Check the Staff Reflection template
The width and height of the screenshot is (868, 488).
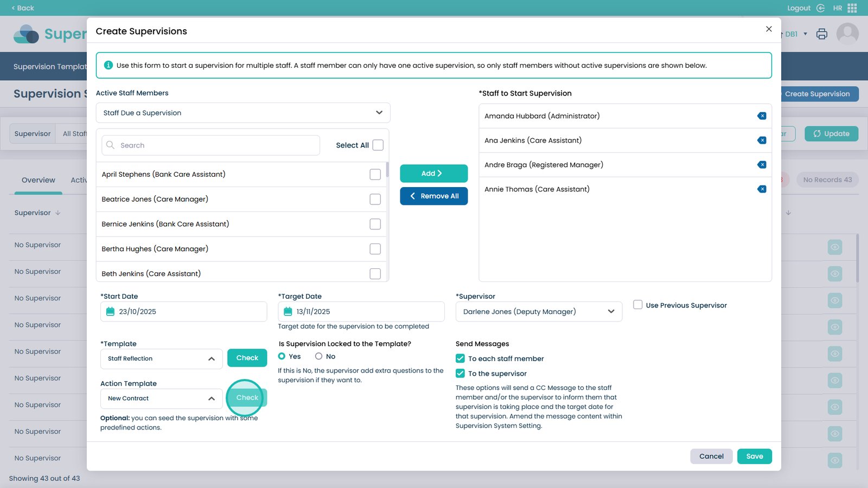[247, 358]
